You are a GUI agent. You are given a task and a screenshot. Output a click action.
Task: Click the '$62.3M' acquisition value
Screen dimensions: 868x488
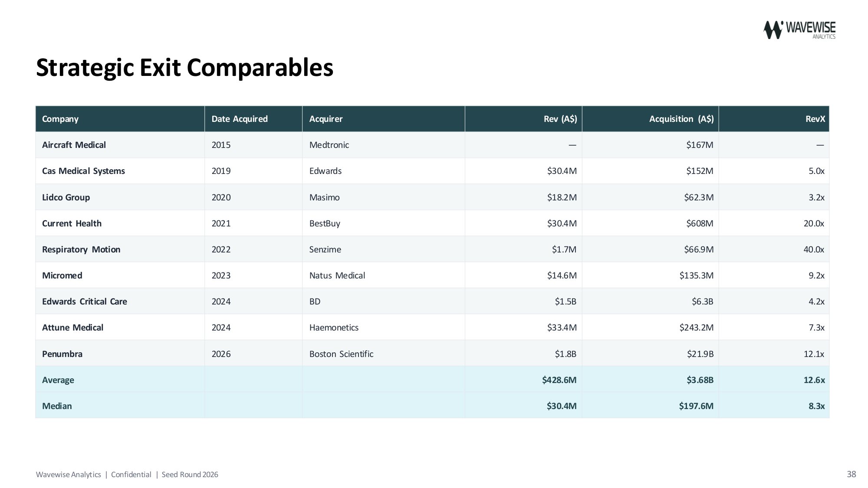pyautogui.click(x=699, y=197)
